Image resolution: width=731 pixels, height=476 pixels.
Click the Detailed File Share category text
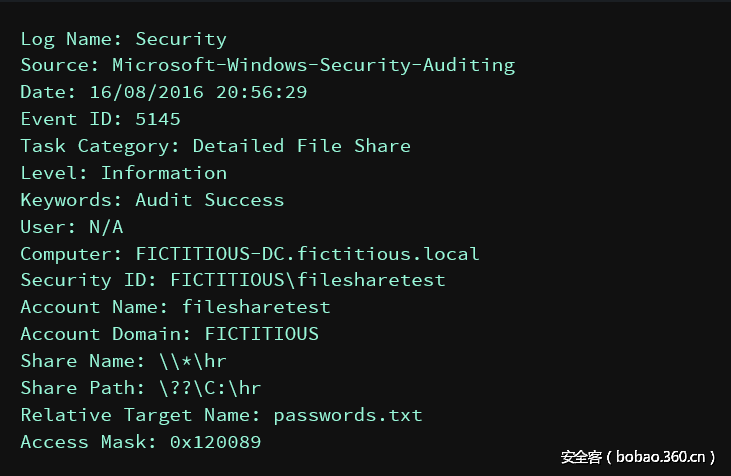(301, 146)
